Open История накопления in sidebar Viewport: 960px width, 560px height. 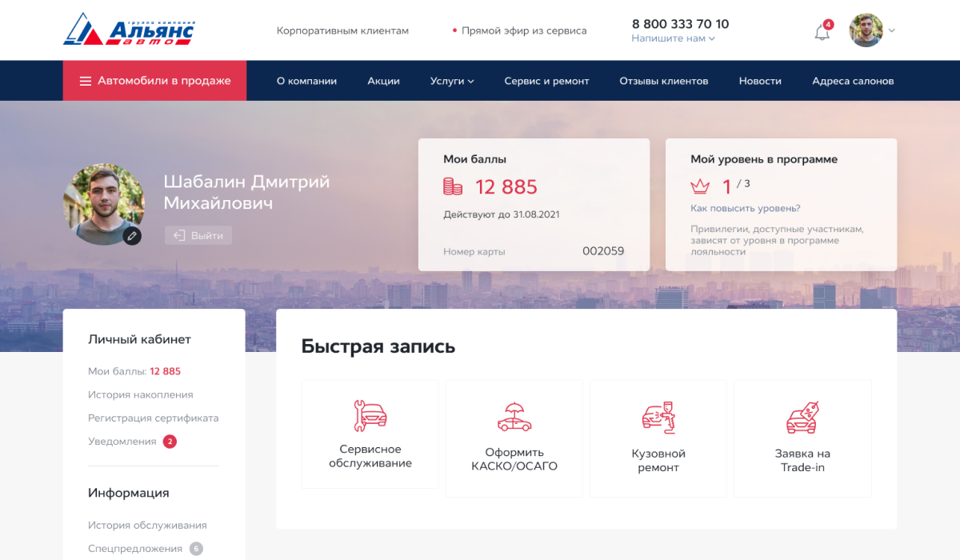point(140,394)
